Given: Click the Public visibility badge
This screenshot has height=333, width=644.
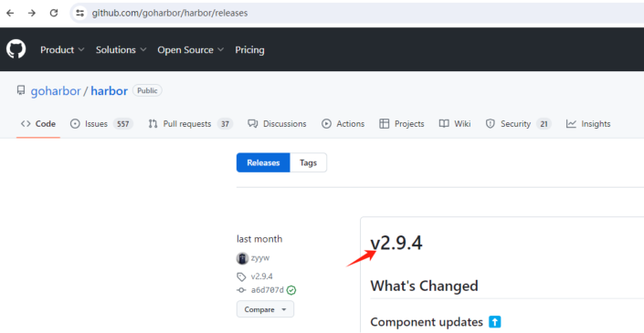Looking at the screenshot, I should coord(147,90).
